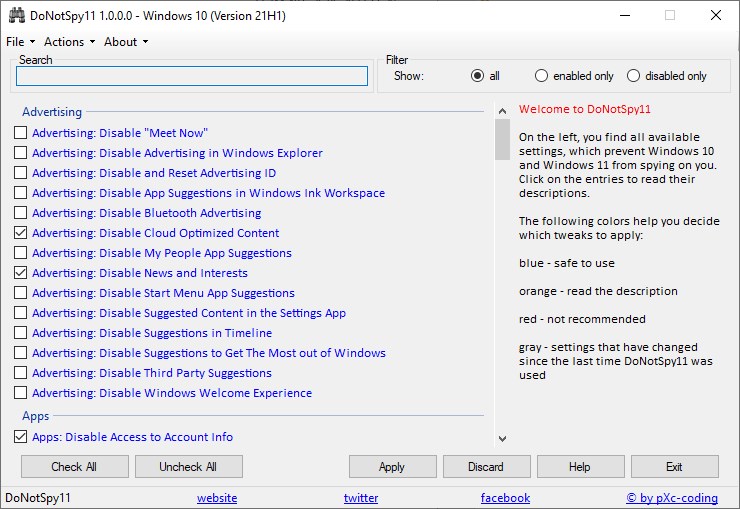The width and height of the screenshot is (740, 509).
Task: Click the Apply button
Action: [392, 467]
